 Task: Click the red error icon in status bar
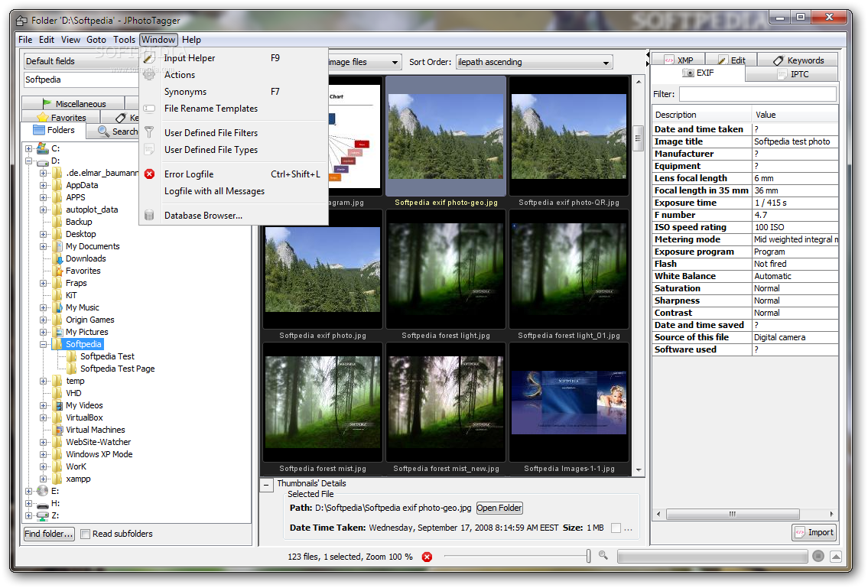coord(427,557)
